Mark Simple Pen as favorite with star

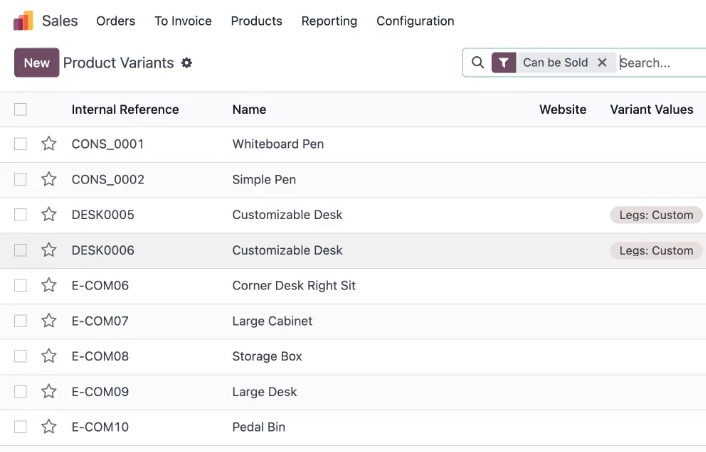(x=49, y=179)
